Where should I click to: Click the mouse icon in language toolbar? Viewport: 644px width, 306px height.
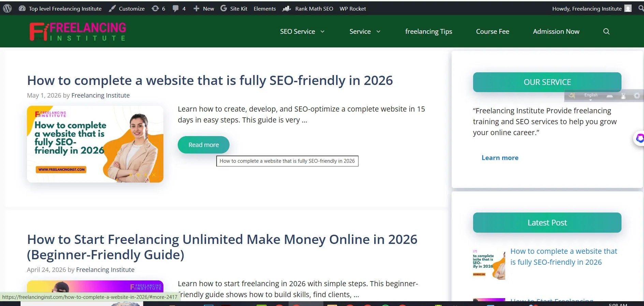623,96
